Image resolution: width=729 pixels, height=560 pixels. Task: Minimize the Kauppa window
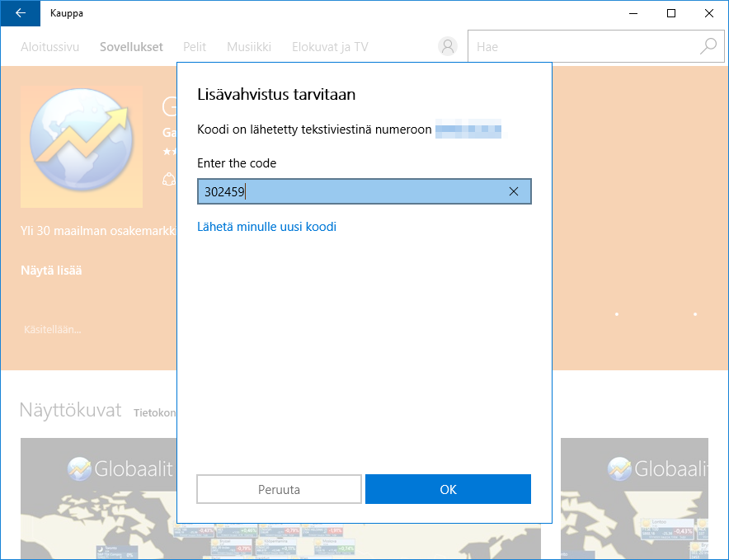pyautogui.click(x=633, y=13)
